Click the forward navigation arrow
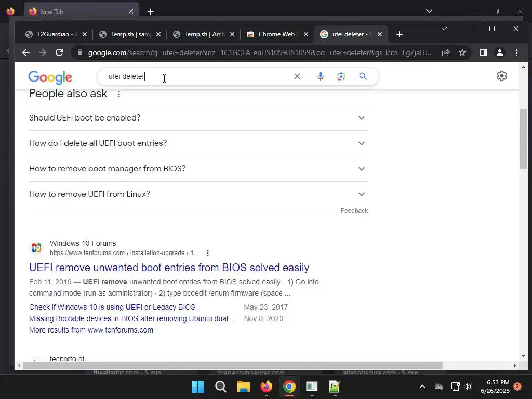Screen dimensions: 532x399 tap(43, 52)
